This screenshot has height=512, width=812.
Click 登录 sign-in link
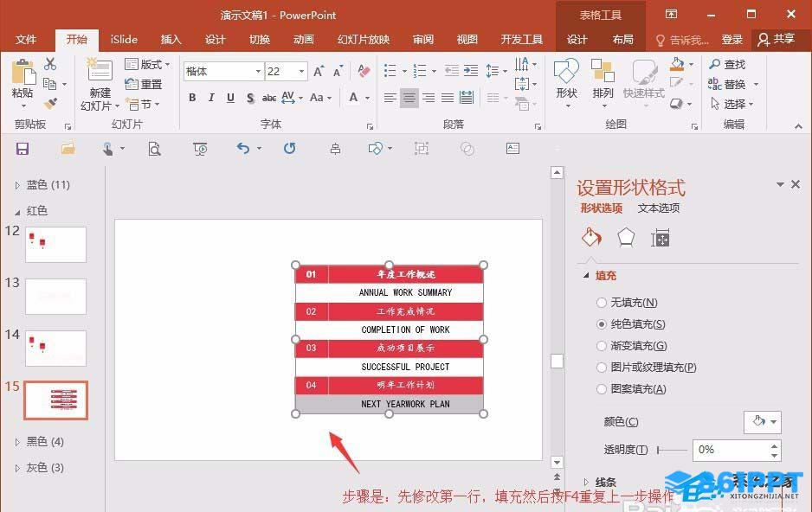[731, 39]
